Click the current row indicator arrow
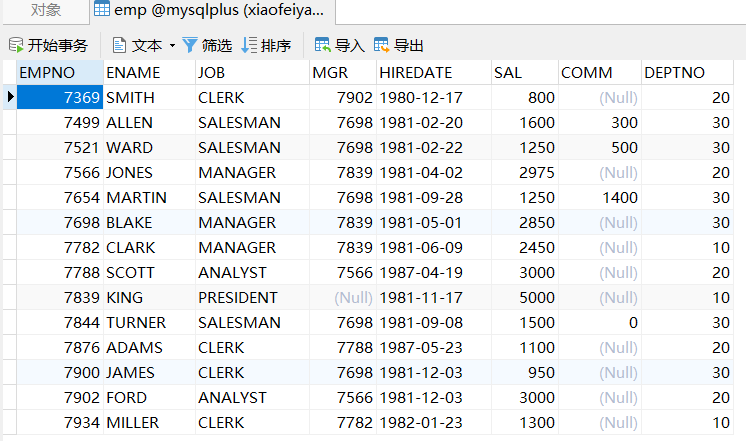The image size is (746, 441). (10, 97)
